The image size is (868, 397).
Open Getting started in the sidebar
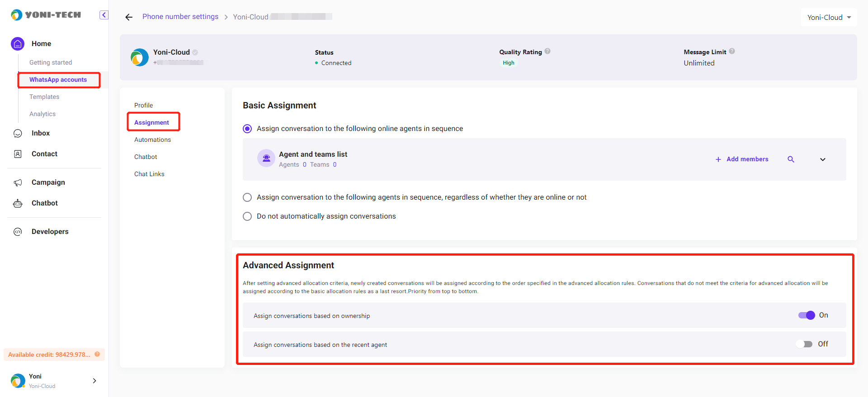click(x=51, y=62)
